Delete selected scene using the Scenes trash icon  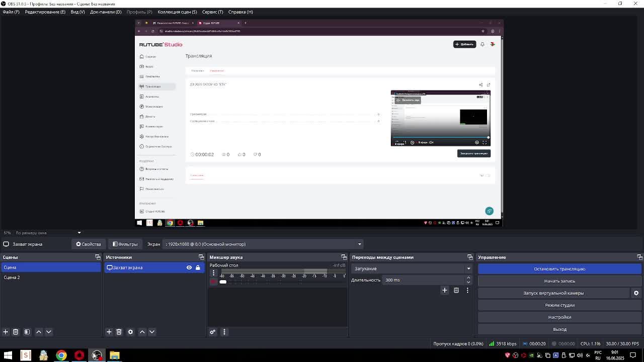16,332
